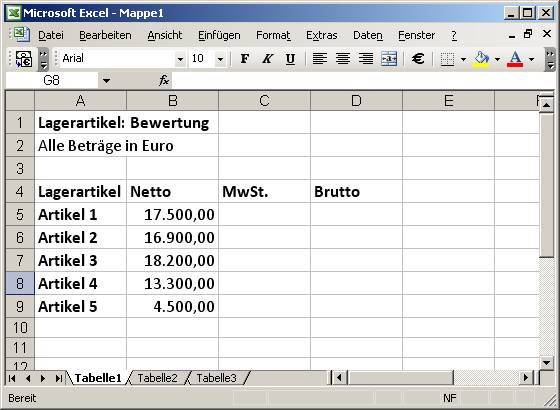Click the Merge and Center icon
The height and width of the screenshot is (410, 560).
[389, 59]
